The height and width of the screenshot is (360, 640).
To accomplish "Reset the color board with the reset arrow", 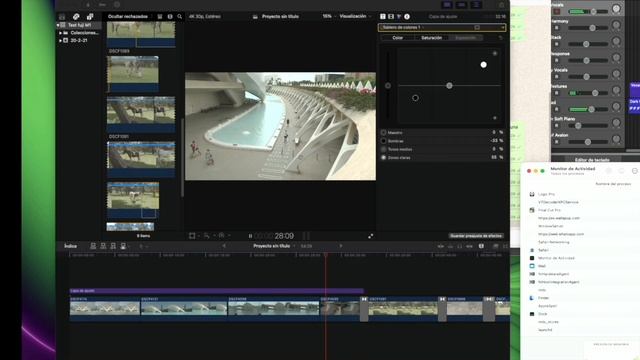I will [501, 38].
